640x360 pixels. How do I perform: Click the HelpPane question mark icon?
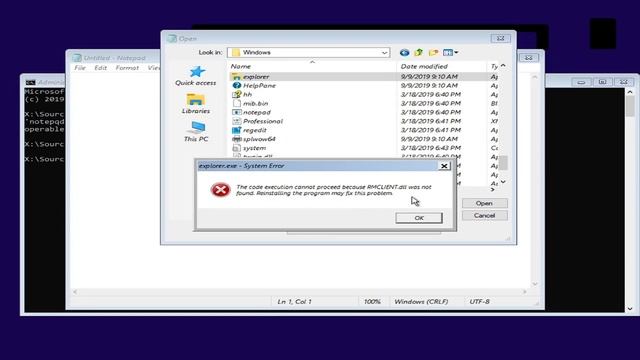pyautogui.click(x=236, y=85)
